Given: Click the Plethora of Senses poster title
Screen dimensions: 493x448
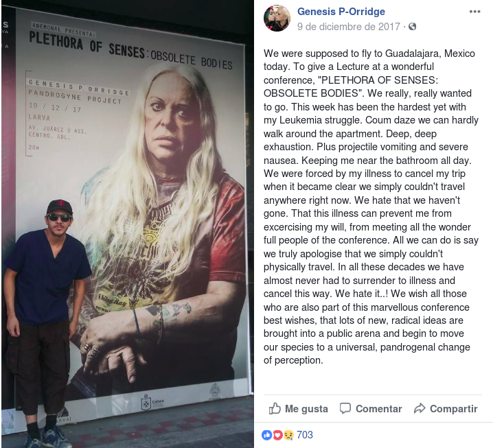Looking at the screenshot, I should pyautogui.click(x=130, y=51).
